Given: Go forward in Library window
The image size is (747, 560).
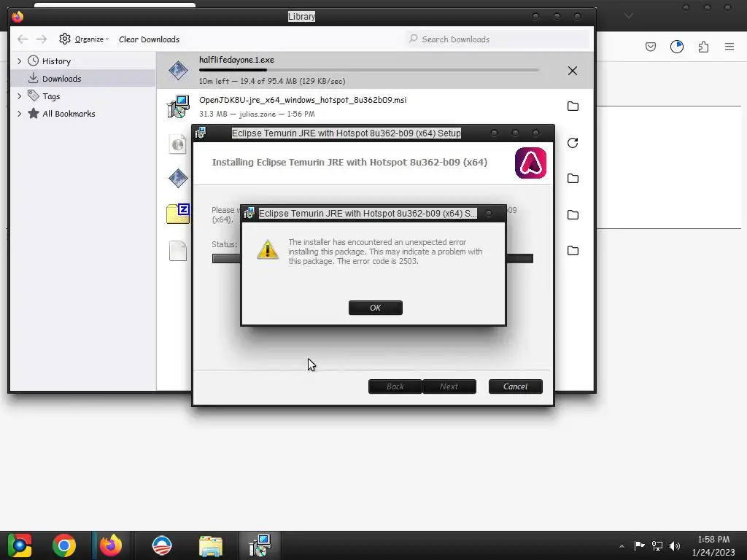Looking at the screenshot, I should pyautogui.click(x=42, y=39).
